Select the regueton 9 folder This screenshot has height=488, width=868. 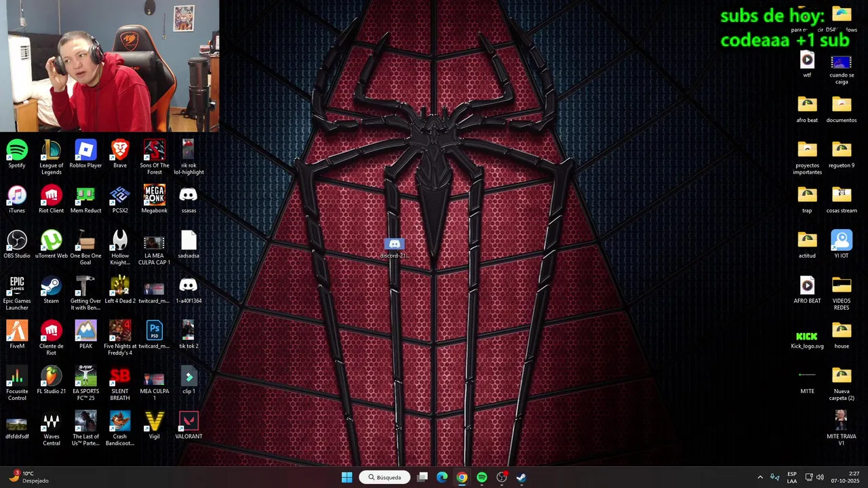pos(842,154)
